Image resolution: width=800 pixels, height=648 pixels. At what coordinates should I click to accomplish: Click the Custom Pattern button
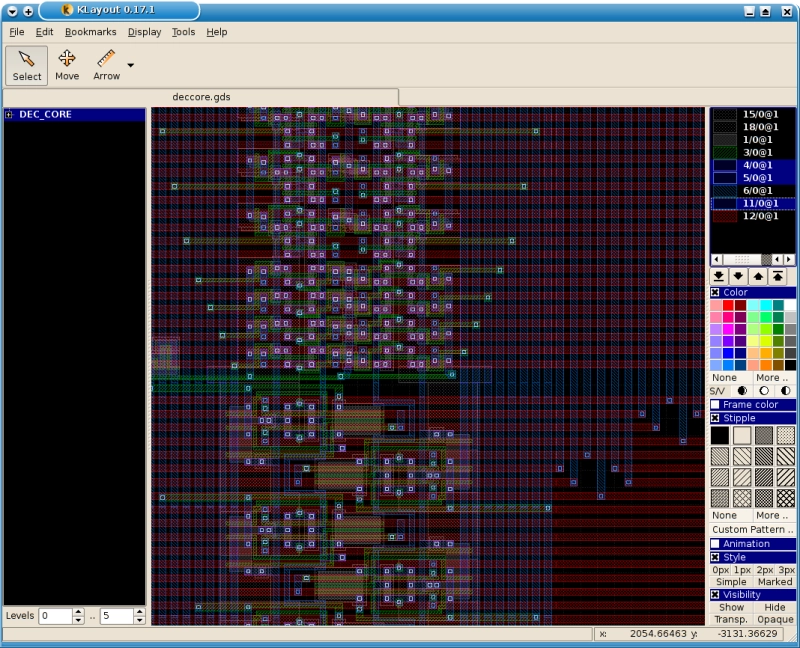coord(752,530)
